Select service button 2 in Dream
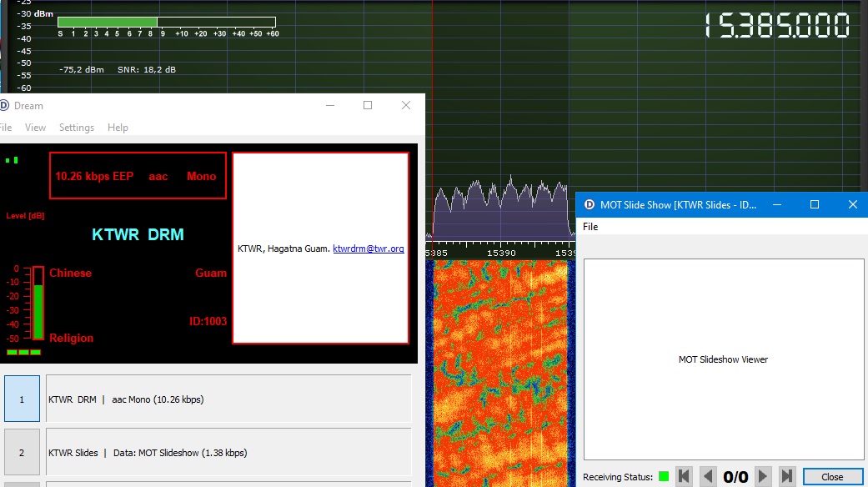 coord(23,452)
